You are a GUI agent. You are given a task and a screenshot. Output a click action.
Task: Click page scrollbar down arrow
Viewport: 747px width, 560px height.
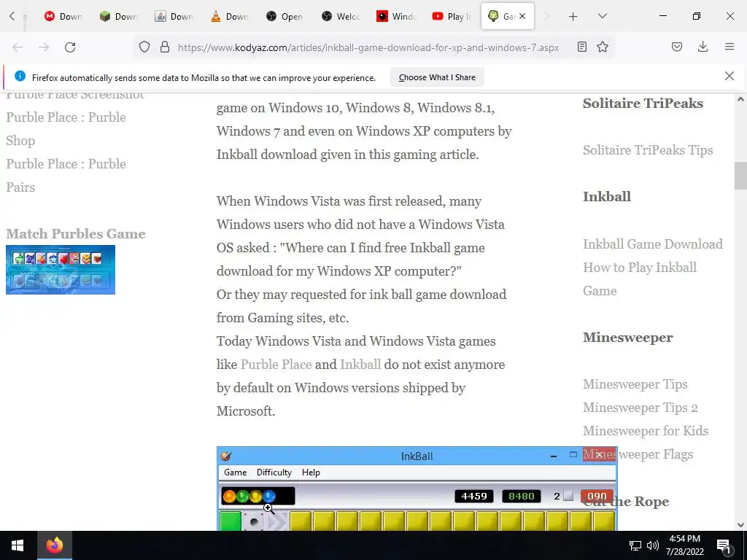[x=740, y=525]
